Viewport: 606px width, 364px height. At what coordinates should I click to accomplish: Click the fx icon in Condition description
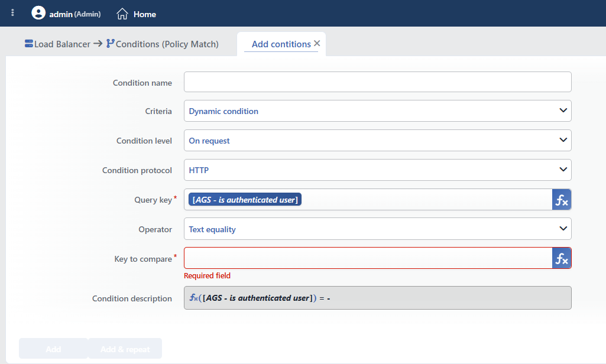193,298
